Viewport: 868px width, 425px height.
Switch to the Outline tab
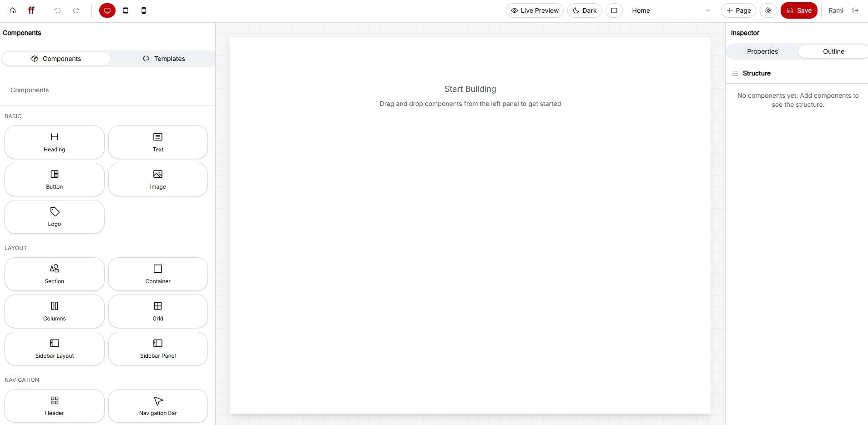[x=833, y=51]
